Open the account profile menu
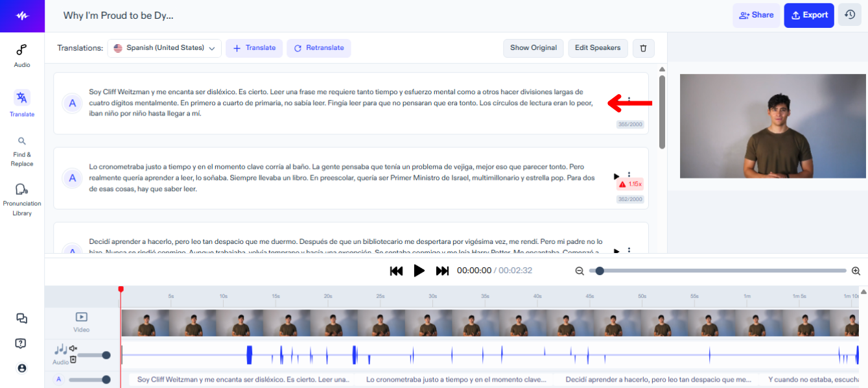Screen dimensions: 868x388 (22, 368)
